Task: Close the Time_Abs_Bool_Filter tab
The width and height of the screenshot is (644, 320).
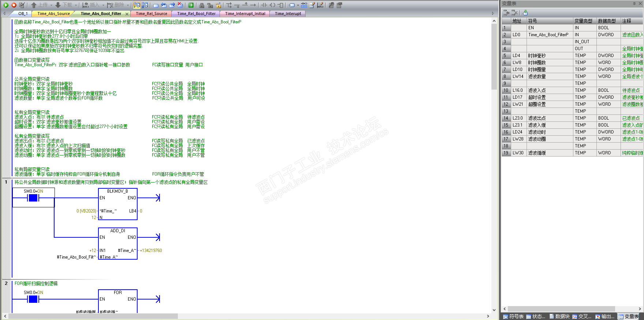Action: pyautogui.click(x=127, y=14)
